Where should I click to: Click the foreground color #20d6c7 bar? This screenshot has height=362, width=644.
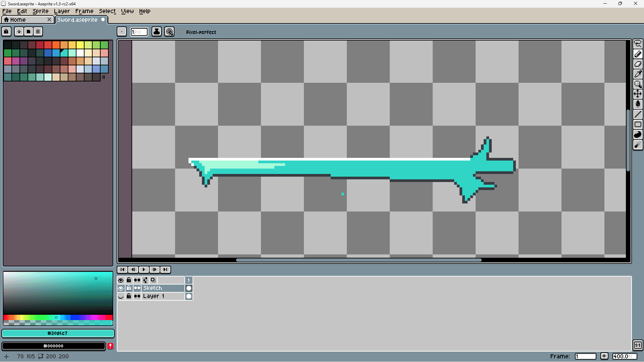tap(58, 333)
